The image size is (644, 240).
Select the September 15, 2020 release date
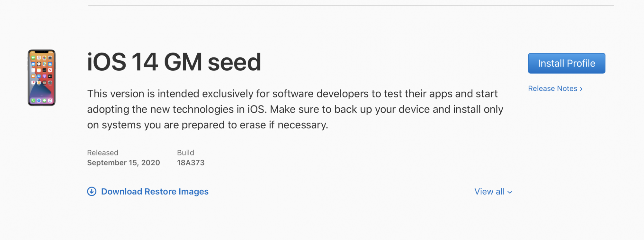(x=124, y=163)
